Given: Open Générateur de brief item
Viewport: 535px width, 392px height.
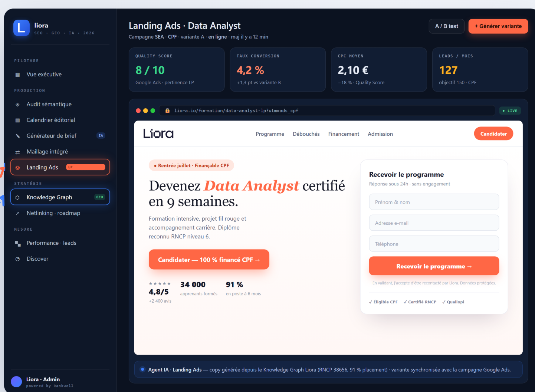Looking at the screenshot, I should pos(60,136).
